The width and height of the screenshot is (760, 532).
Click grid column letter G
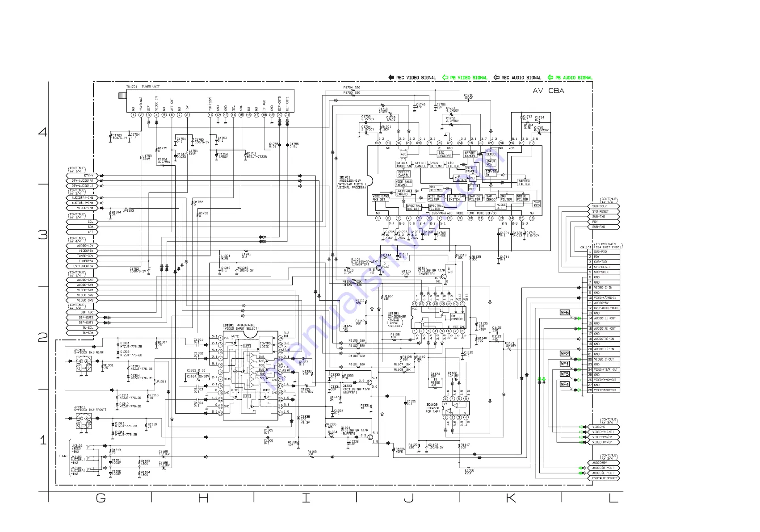point(101,498)
